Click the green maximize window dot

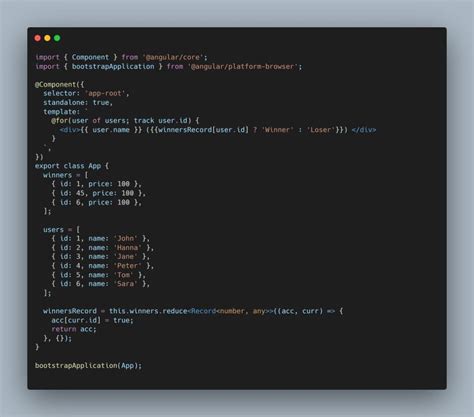pyautogui.click(x=57, y=38)
